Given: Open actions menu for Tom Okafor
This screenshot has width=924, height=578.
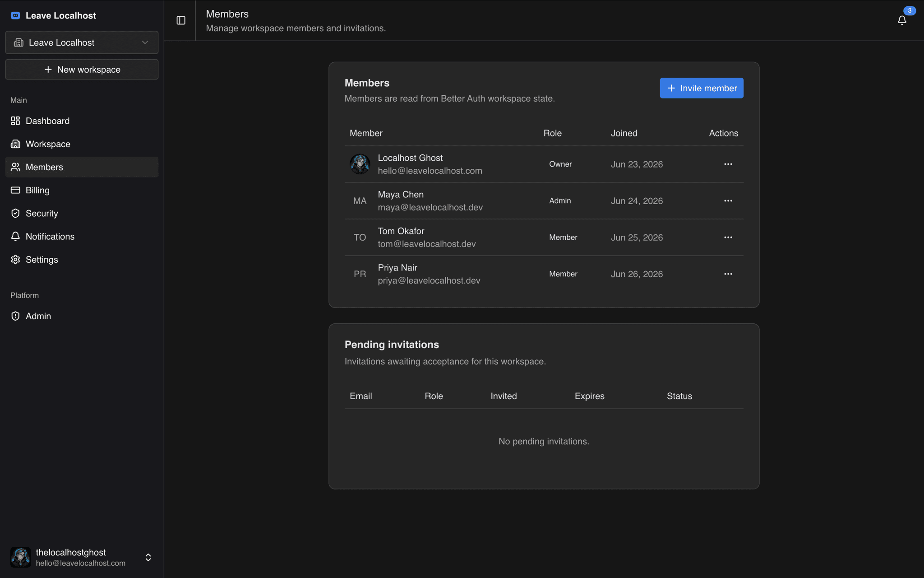Looking at the screenshot, I should point(728,237).
